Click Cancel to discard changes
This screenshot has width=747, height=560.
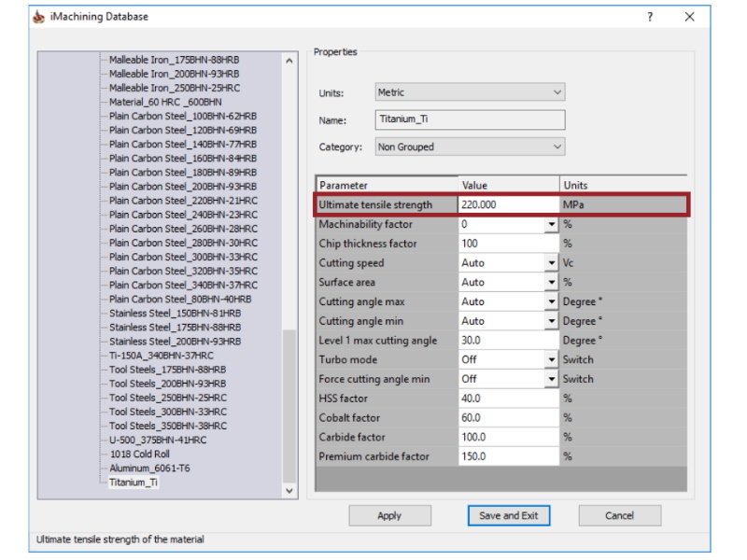tap(620, 515)
